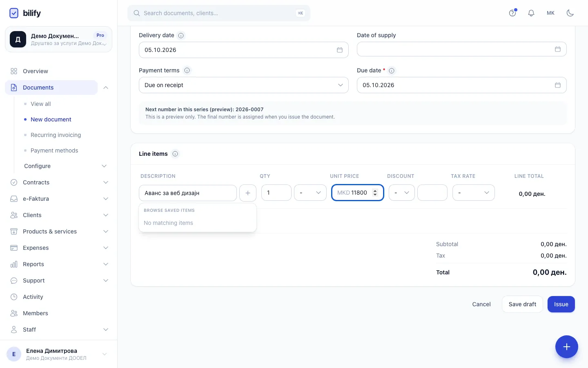588x368 pixels.
Task: Open the notifications bell
Action: pos(531,13)
